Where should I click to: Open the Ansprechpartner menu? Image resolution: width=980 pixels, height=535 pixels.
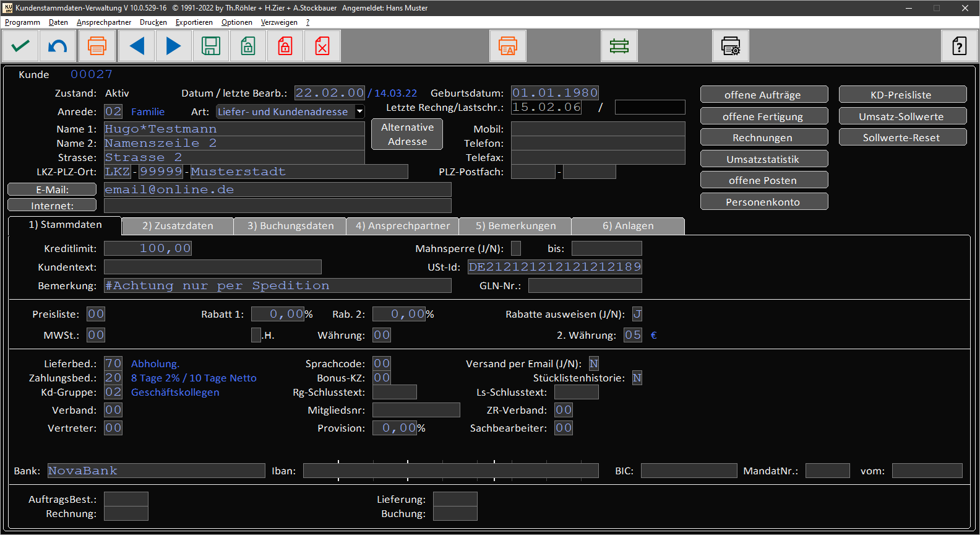pos(104,22)
